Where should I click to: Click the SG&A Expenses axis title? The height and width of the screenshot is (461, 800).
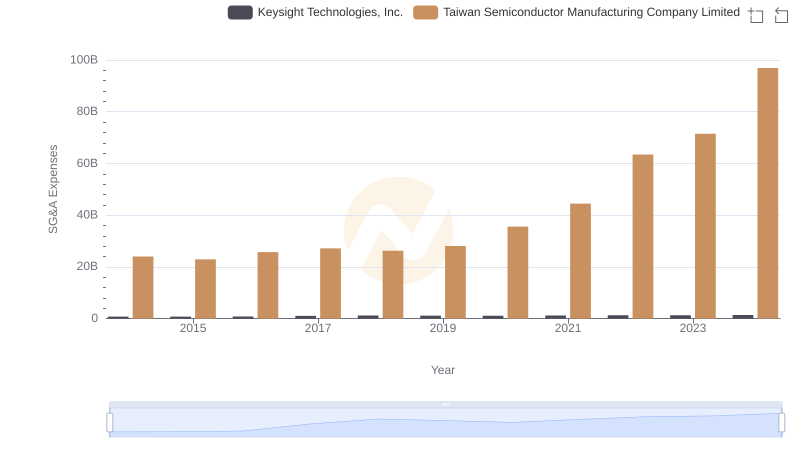point(53,189)
